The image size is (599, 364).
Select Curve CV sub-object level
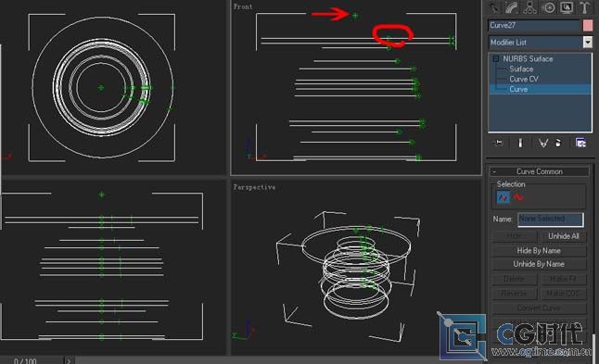[524, 79]
